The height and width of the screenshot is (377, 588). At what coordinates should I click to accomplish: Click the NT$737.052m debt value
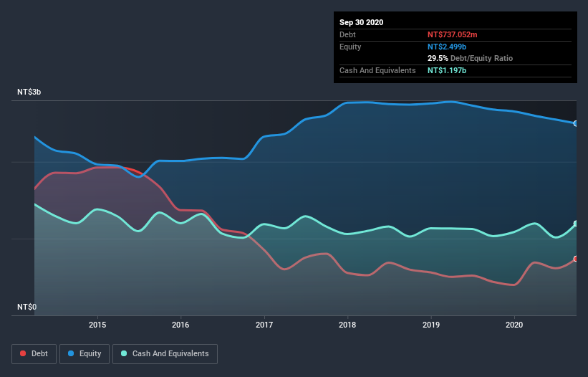pyautogui.click(x=452, y=34)
